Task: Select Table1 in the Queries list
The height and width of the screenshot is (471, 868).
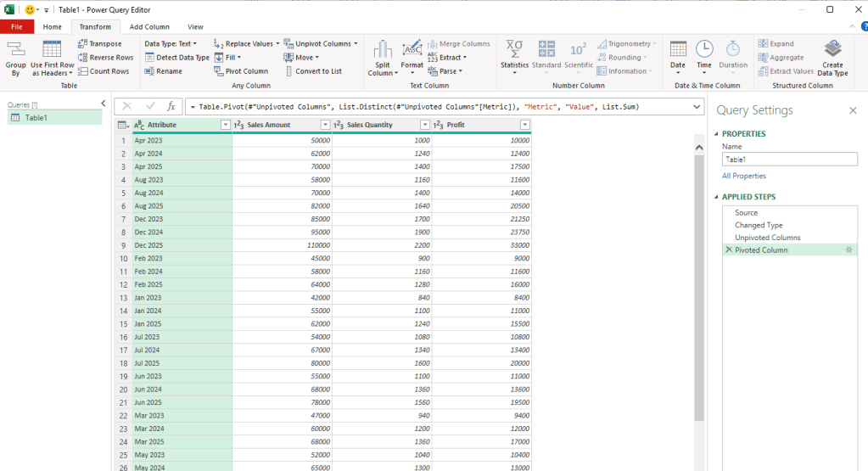Action: [36, 118]
